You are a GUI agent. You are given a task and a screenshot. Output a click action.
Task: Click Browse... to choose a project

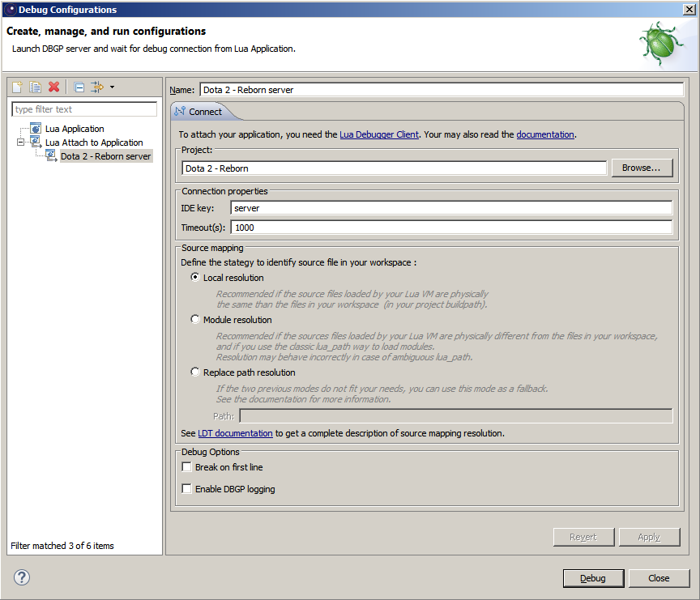(x=642, y=168)
